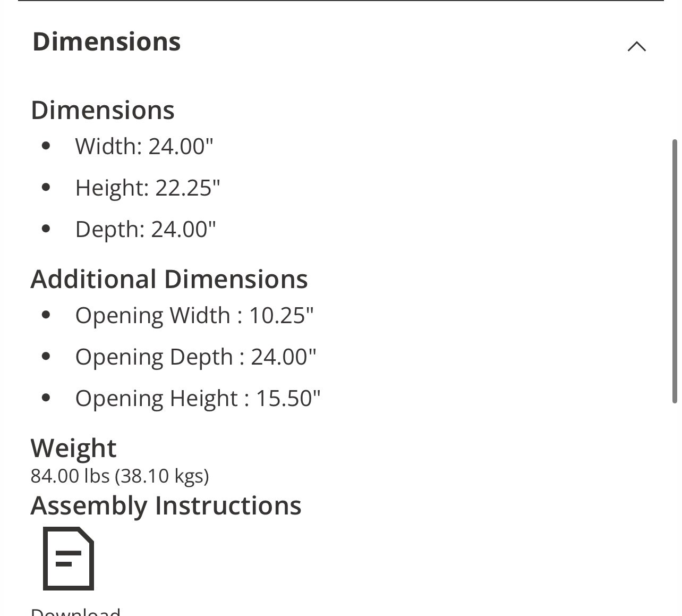Click the bullet beside Width entry
Viewport: 682px width, 616px height.
coord(46,146)
